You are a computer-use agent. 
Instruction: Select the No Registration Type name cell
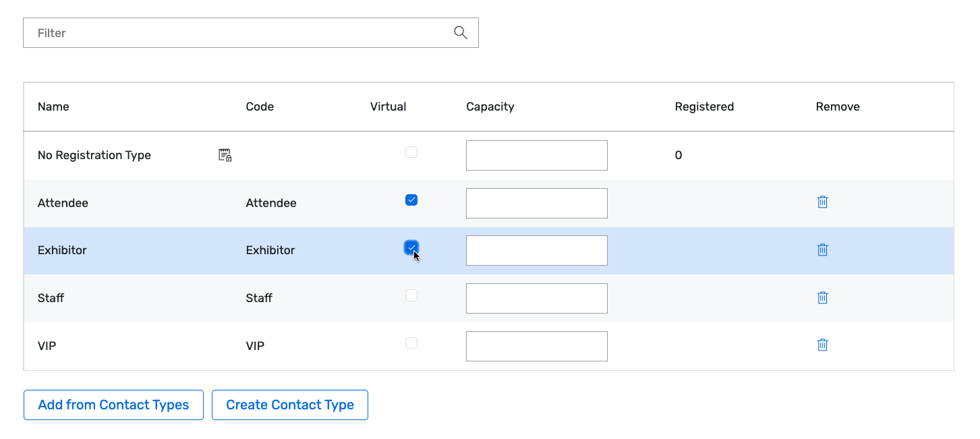94,155
